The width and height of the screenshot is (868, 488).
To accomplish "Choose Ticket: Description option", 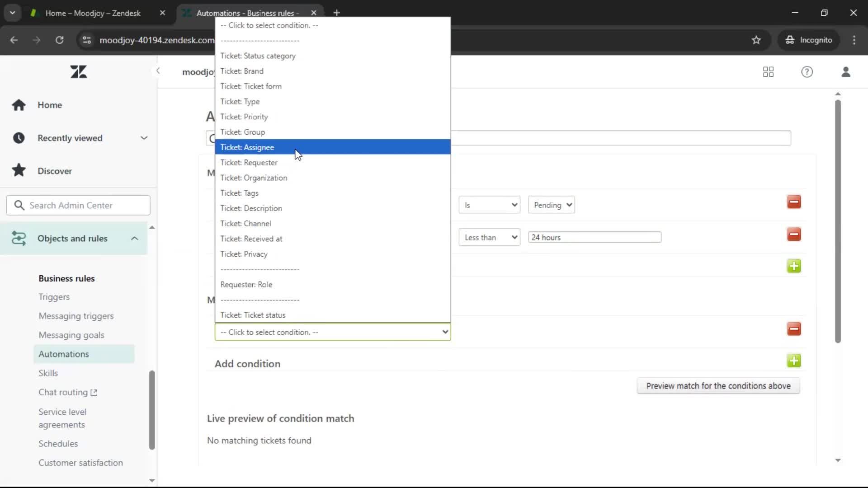I will pyautogui.click(x=333, y=208).
